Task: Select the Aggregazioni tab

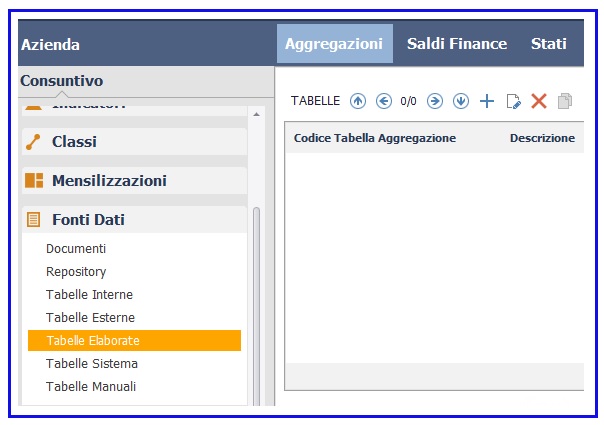Action: coord(335,44)
